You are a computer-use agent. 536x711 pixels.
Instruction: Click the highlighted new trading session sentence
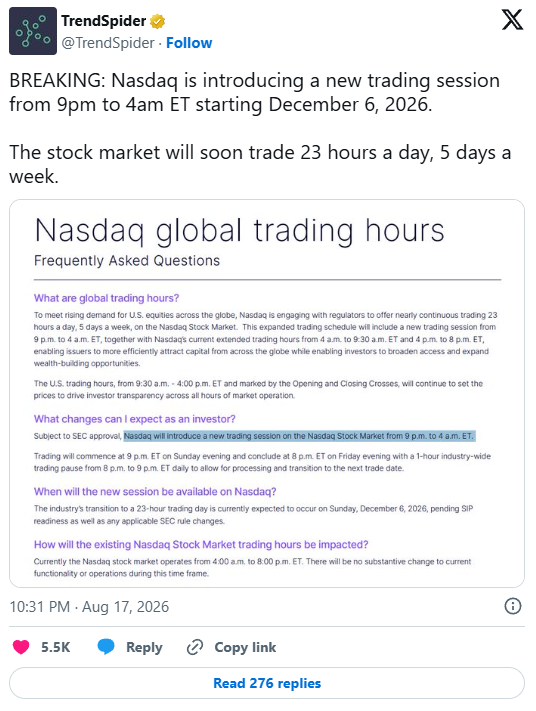coord(299,436)
